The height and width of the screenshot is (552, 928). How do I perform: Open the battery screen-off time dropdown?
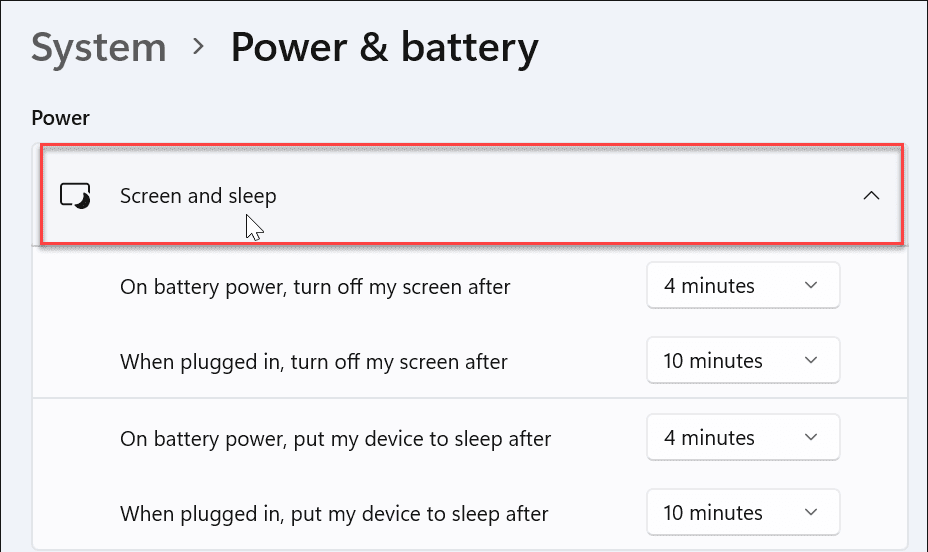click(742, 286)
